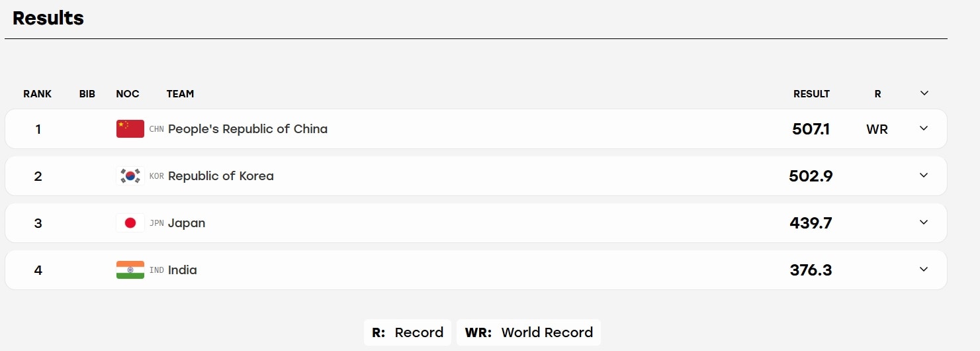980x351 pixels.
Task: Click the 'WR: World Record' legend chip
Action: pos(529,332)
